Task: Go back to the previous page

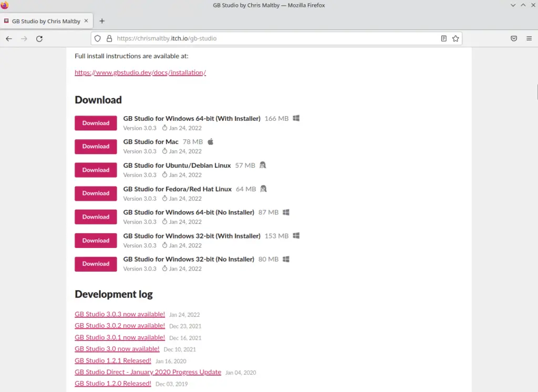Action: (9, 38)
